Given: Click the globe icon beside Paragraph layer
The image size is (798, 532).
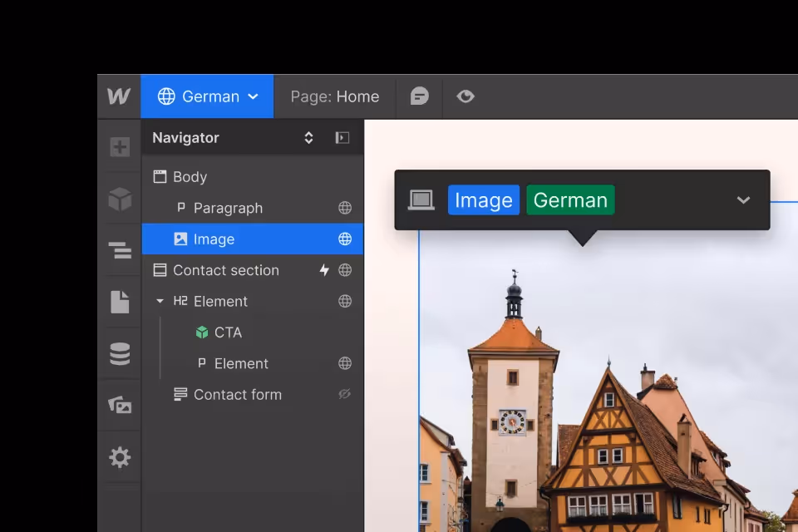Looking at the screenshot, I should (344, 208).
